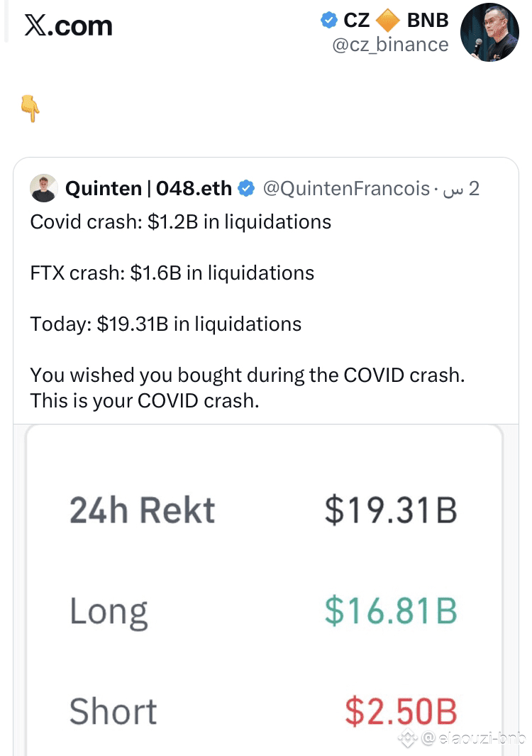Click the quoted tweet's timestamp
Viewport: 532px width, 756px height.
[460, 189]
